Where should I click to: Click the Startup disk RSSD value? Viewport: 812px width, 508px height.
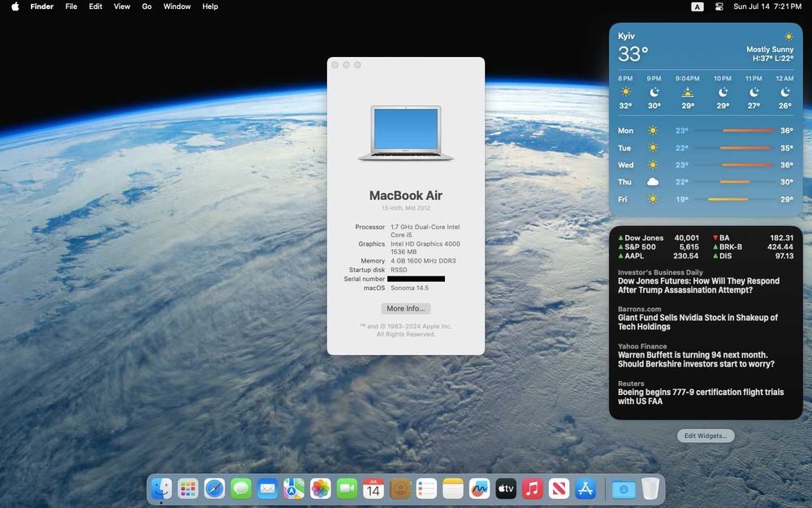[399, 270]
